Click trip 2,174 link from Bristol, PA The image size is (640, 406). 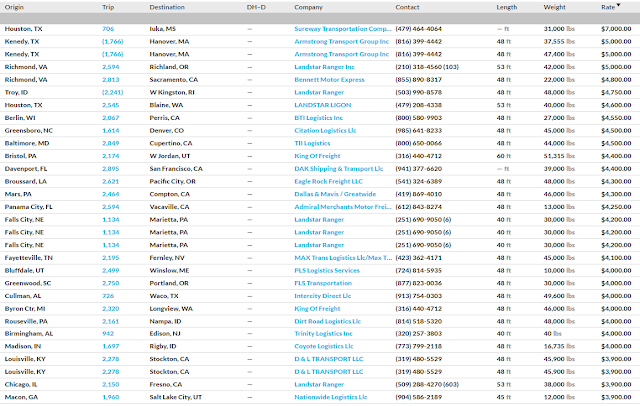click(111, 156)
